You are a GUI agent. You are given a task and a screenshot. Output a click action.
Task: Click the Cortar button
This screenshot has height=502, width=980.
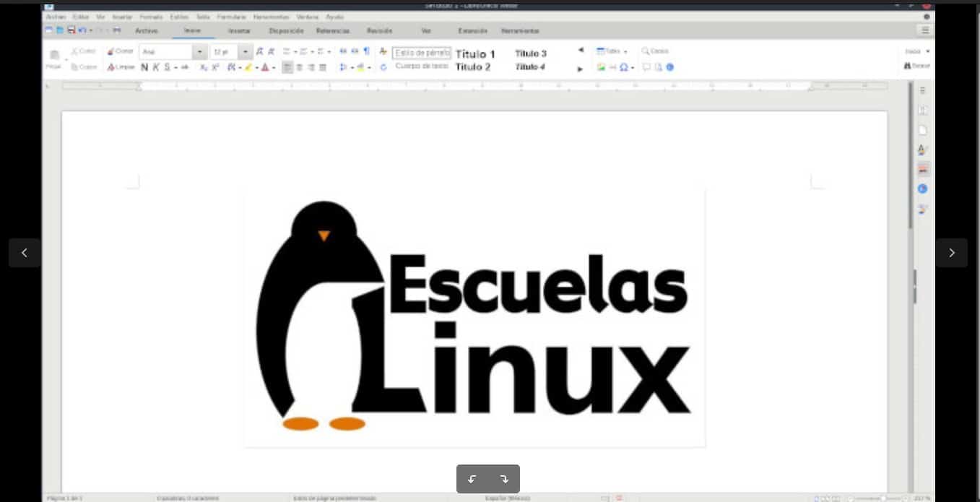[x=84, y=51]
